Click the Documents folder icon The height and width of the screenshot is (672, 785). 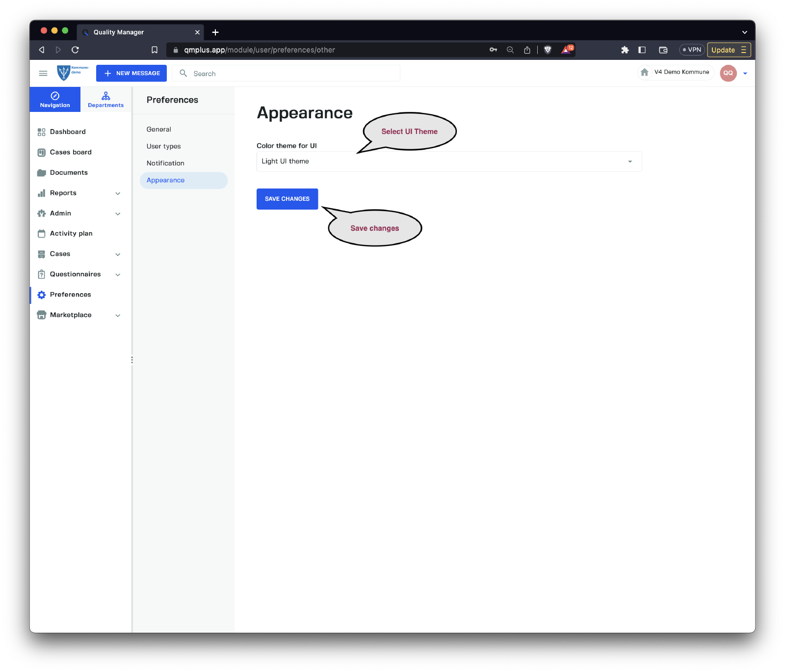click(x=42, y=173)
